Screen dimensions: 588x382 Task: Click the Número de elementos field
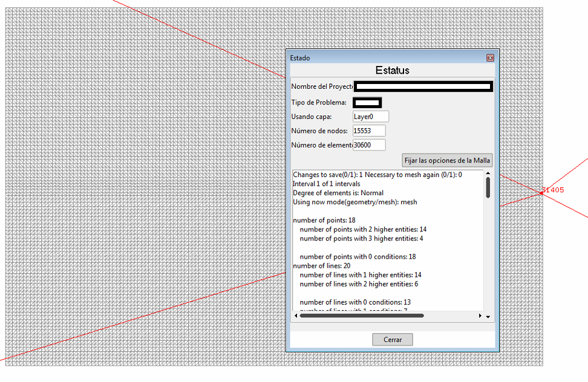tap(368, 145)
